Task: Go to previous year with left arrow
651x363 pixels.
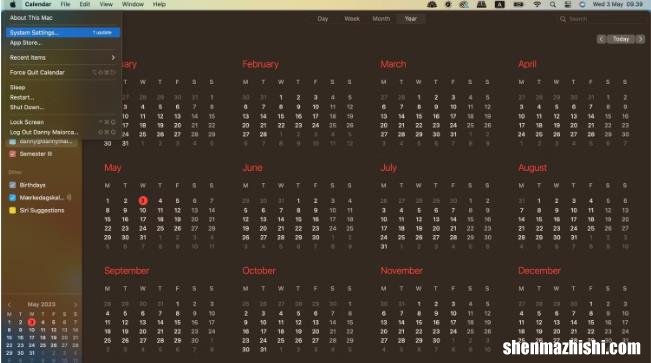Action: [601, 39]
